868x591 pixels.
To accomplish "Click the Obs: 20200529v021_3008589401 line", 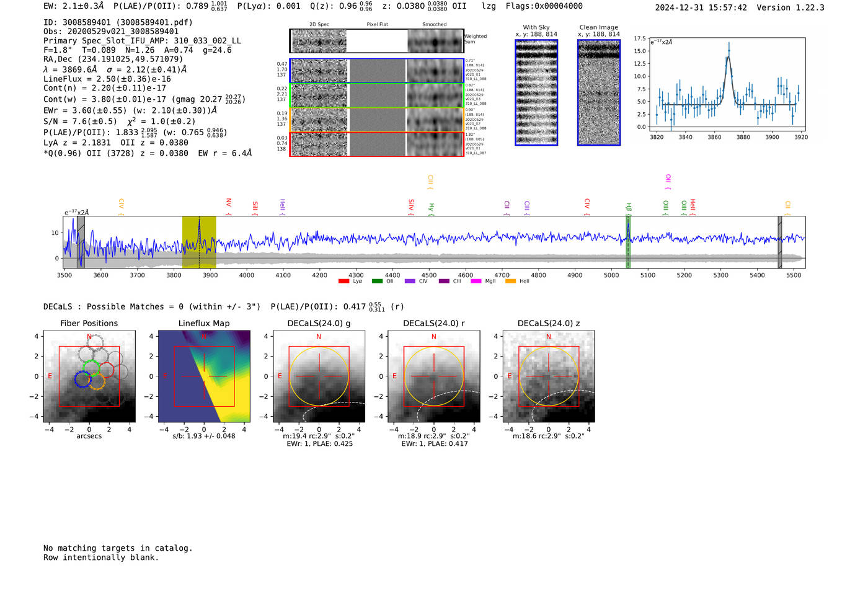I will pyautogui.click(x=111, y=32).
